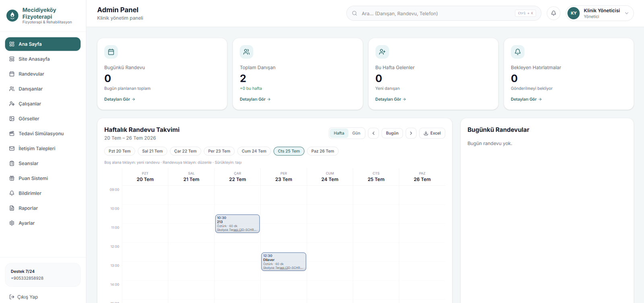Select the Cts 25 Tem day chip
This screenshot has height=303, width=644.
289,151
